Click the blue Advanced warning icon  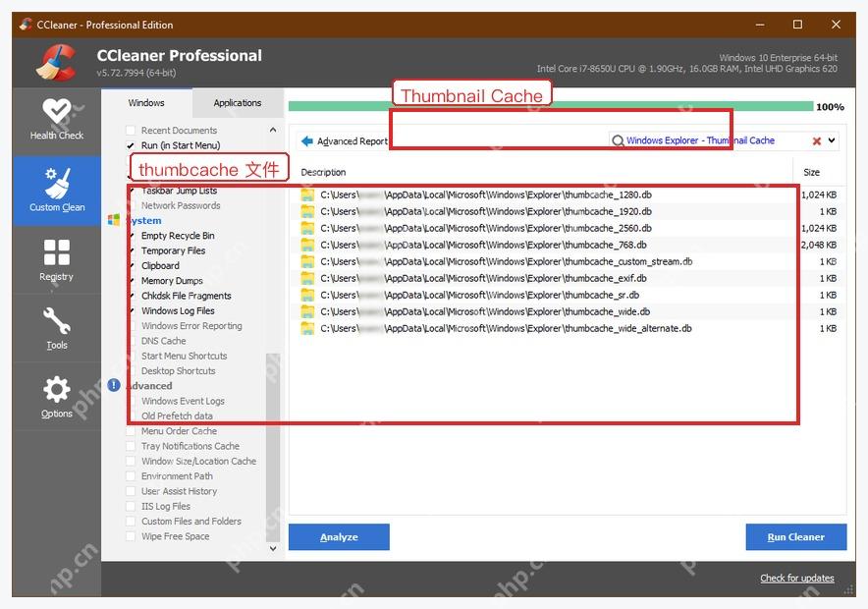tap(114, 385)
